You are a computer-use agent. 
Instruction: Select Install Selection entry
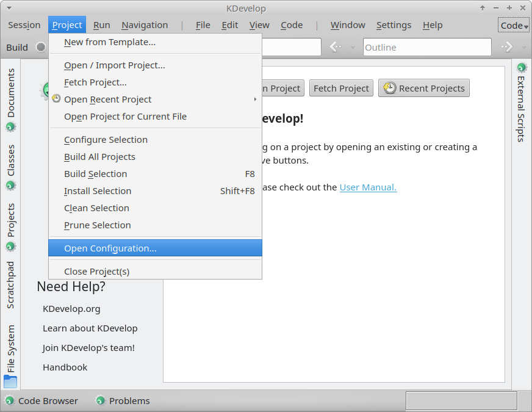tap(156, 190)
